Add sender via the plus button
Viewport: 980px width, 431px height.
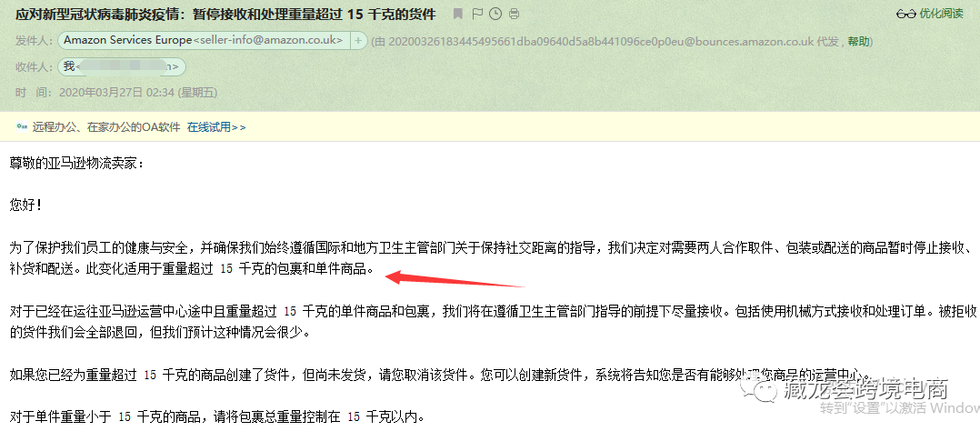pyautogui.click(x=358, y=41)
